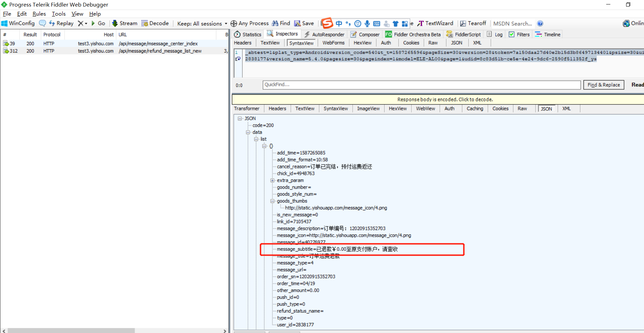Toggle Decode mode in toolbar
644x333 pixels.
(x=155, y=23)
